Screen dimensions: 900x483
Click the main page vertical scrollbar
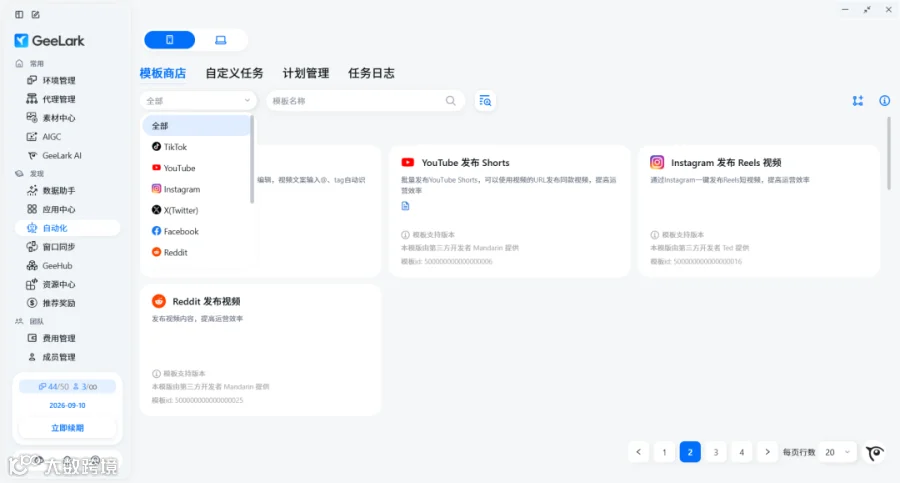[889, 153]
